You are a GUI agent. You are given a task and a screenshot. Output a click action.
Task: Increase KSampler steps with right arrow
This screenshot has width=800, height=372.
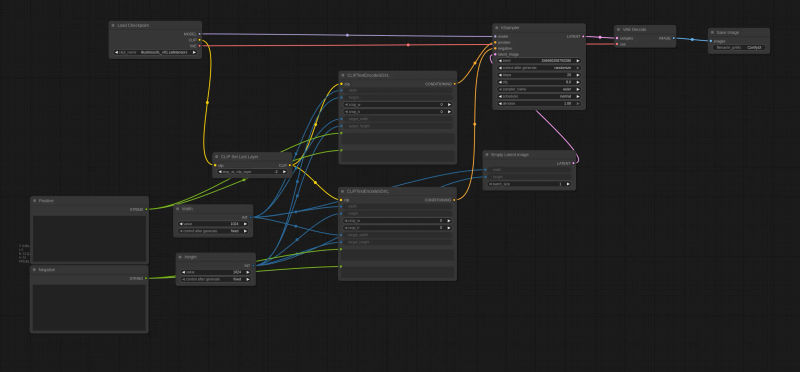[578, 75]
